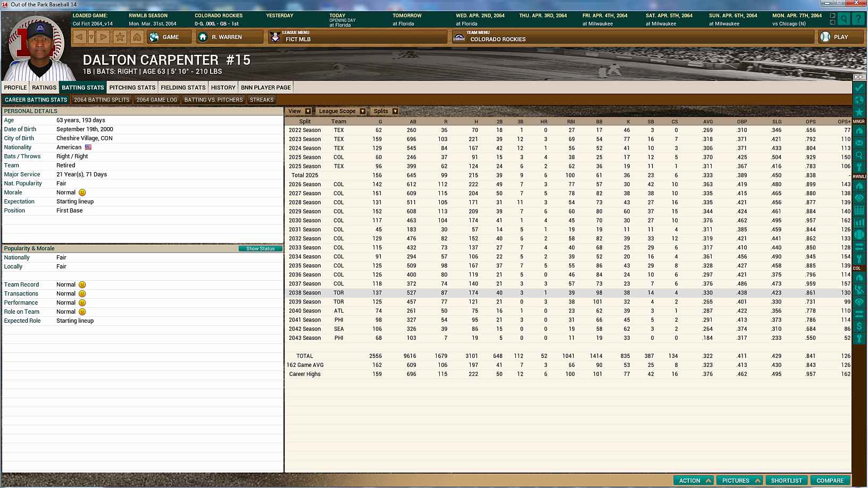Click the forward navigation arrow icon
This screenshot has height=488, width=868.
click(104, 37)
